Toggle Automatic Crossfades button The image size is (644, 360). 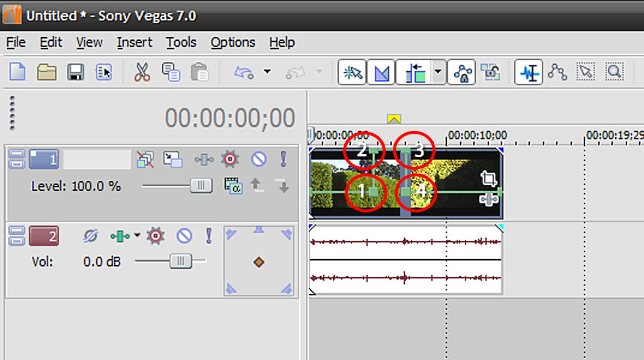[381, 73]
